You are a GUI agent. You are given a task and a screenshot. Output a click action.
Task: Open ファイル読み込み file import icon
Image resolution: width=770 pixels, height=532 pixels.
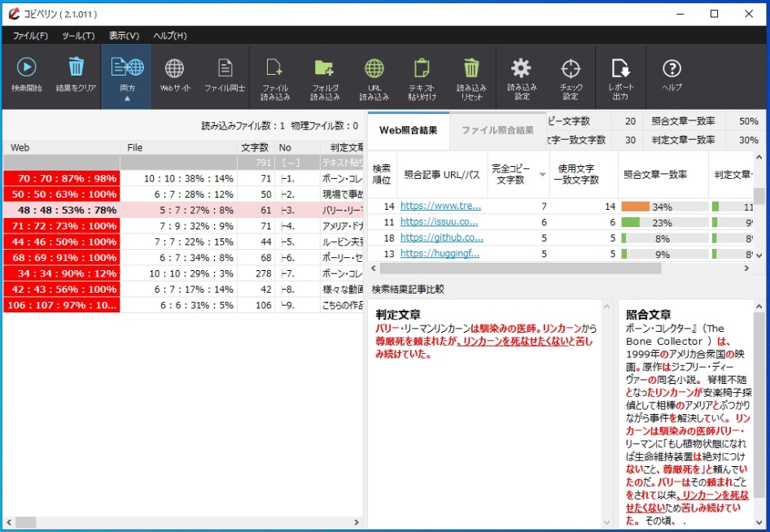tap(274, 68)
